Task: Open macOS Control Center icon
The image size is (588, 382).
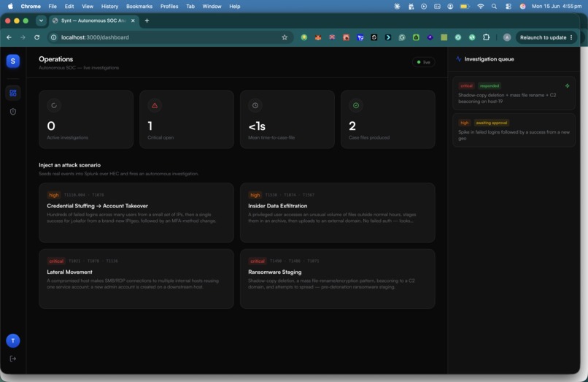Action: (x=508, y=7)
